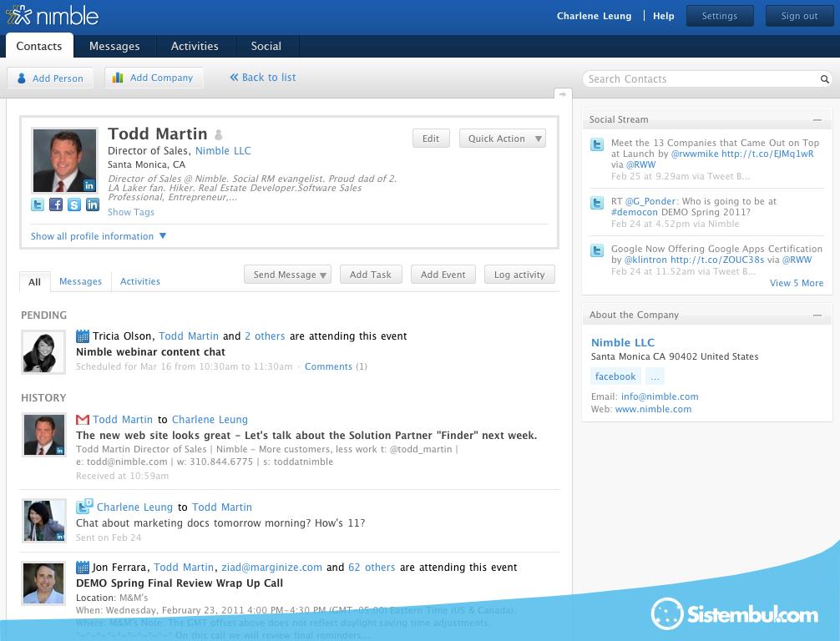Click the search magnifier icon
The height and width of the screenshot is (641, 840).
(x=824, y=79)
